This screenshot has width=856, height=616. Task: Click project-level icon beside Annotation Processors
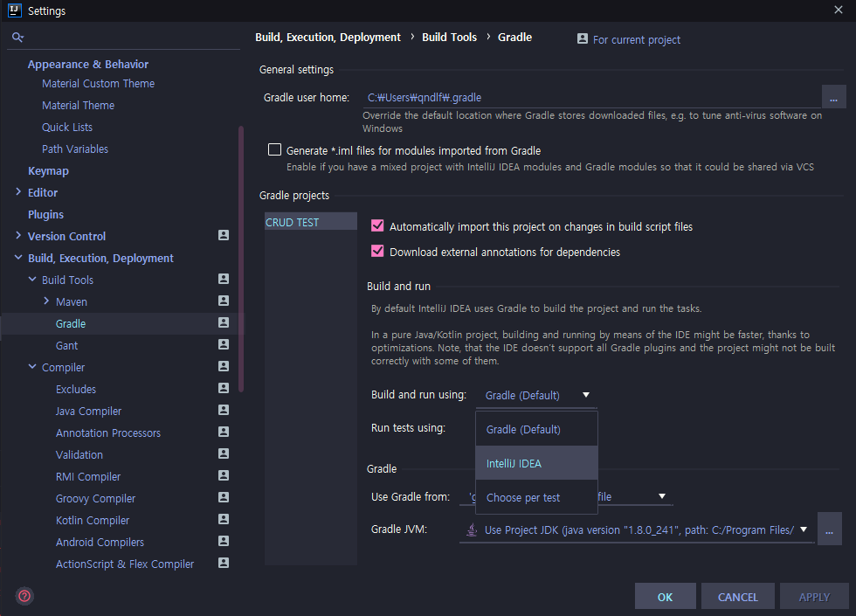point(224,432)
